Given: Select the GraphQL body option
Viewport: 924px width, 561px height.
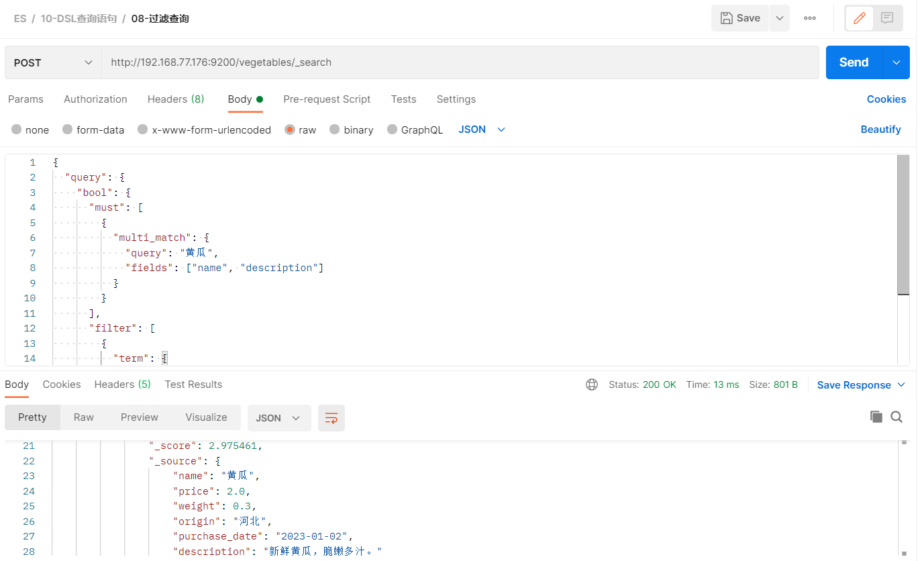Looking at the screenshot, I should [x=415, y=130].
